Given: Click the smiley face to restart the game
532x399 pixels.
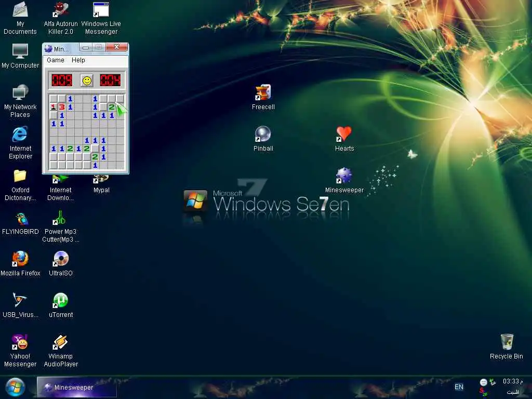Looking at the screenshot, I should (87, 81).
